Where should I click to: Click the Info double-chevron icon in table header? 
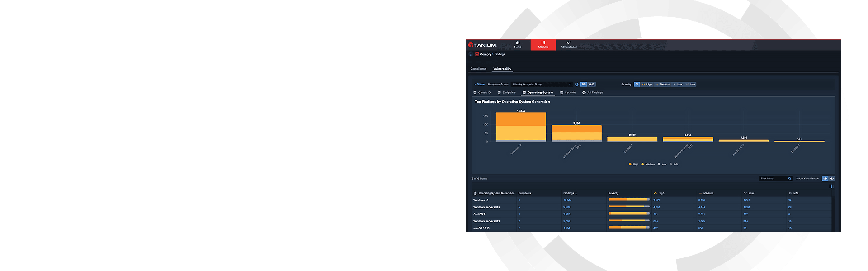790,193
